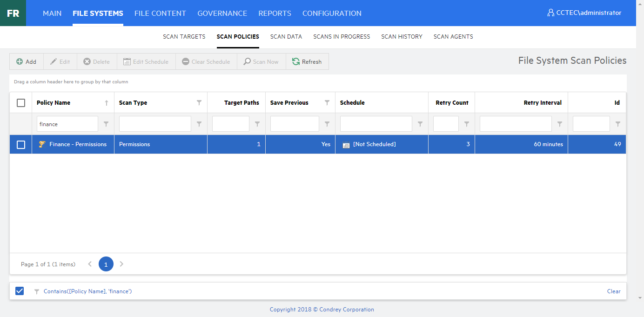Click the CCTEC\administrator account name
The width and height of the screenshot is (644, 317).
[x=589, y=13]
